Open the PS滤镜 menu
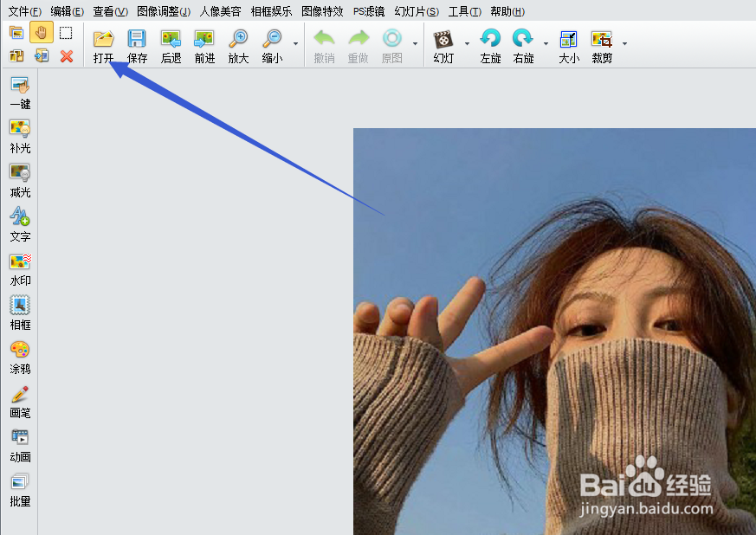The width and height of the screenshot is (756, 535). pyautogui.click(x=369, y=11)
